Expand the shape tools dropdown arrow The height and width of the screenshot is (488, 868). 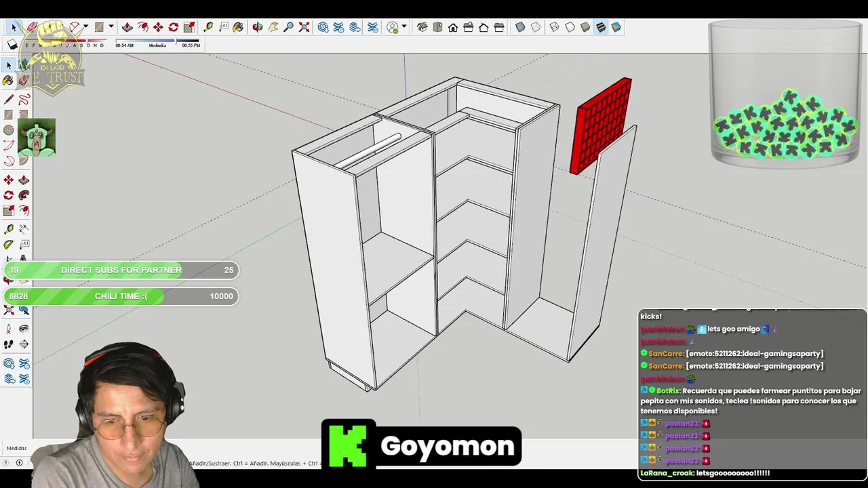coord(111,27)
